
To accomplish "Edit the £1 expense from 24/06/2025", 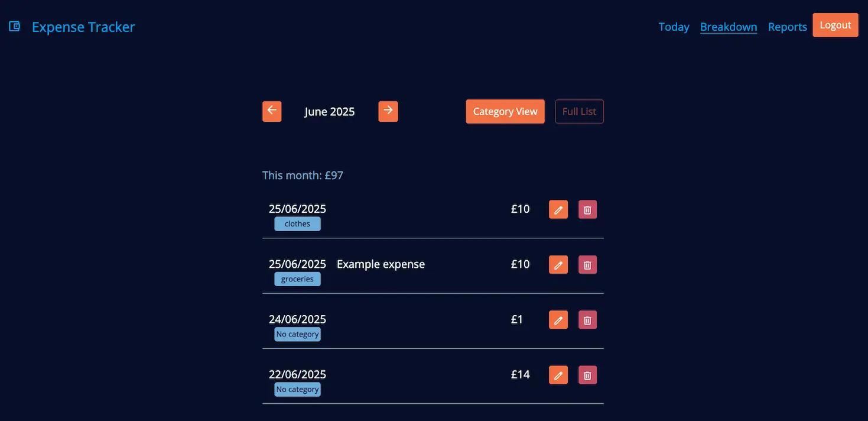I will coord(558,319).
